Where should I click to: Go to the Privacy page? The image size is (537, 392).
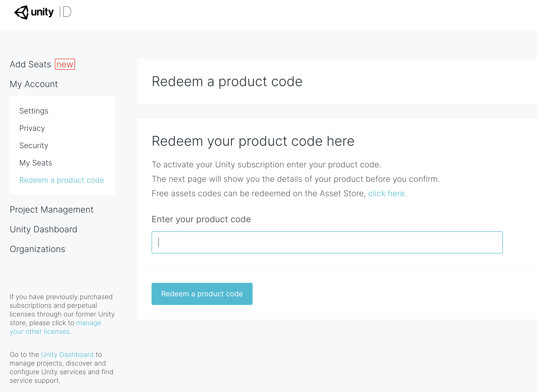coord(32,128)
